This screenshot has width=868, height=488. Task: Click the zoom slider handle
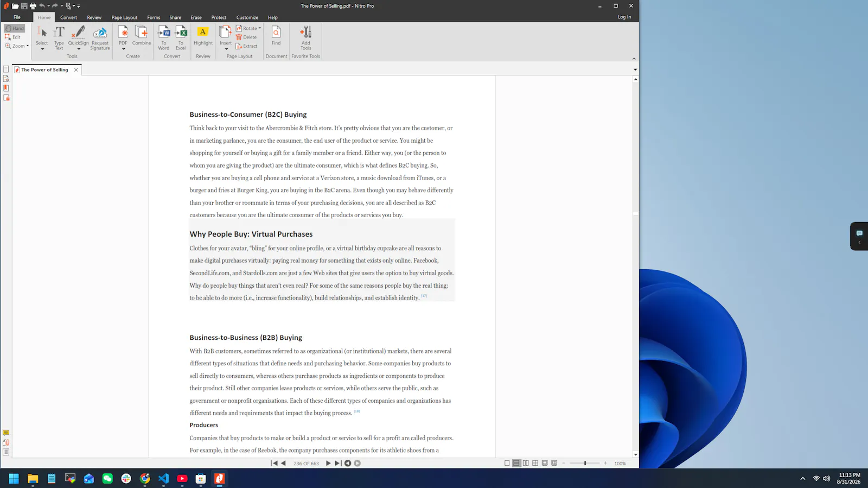click(x=585, y=463)
